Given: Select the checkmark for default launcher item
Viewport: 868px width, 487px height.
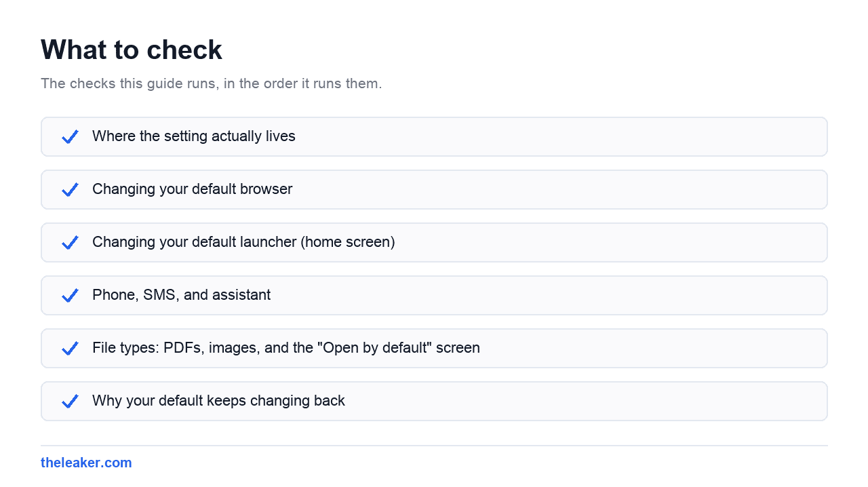Looking at the screenshot, I should (70, 243).
